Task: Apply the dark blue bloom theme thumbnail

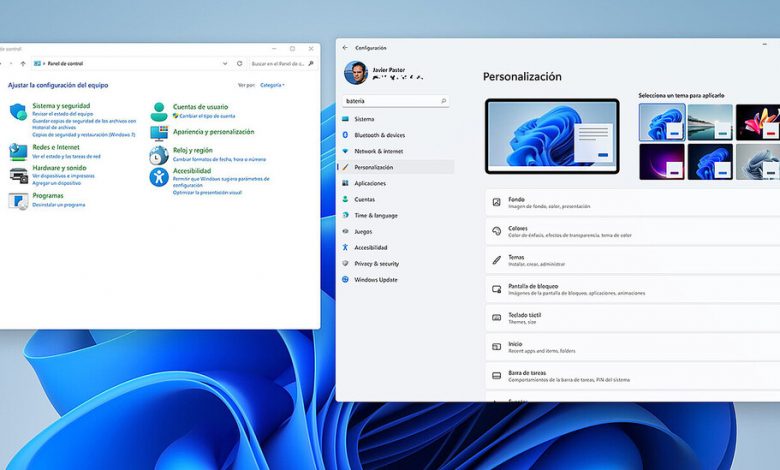Action: pyautogui.click(x=710, y=162)
